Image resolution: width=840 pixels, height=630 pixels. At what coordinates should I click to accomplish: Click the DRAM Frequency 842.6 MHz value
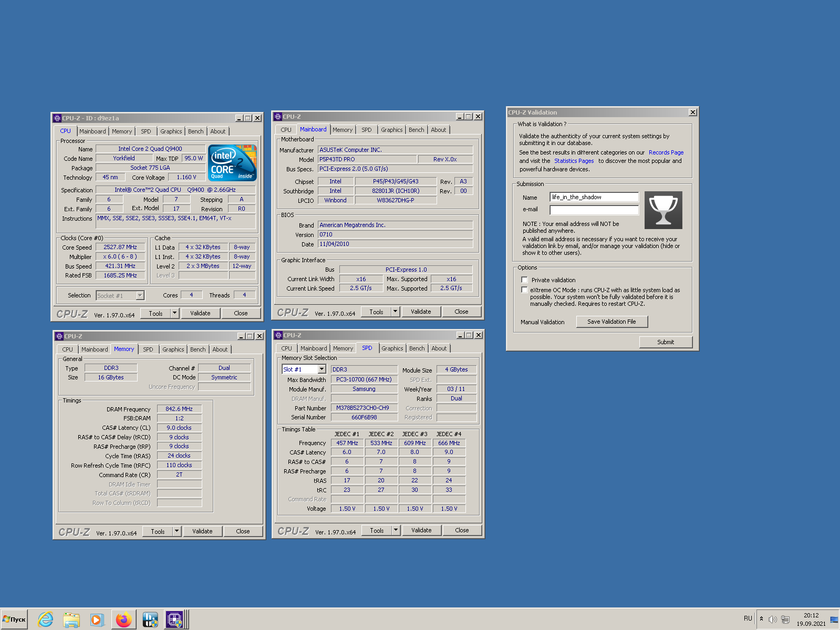(179, 409)
